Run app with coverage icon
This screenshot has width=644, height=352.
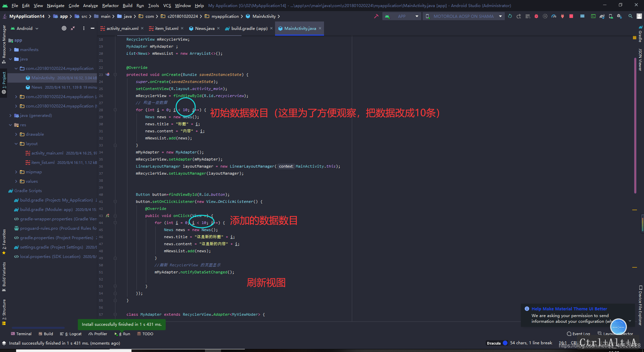pos(545,16)
